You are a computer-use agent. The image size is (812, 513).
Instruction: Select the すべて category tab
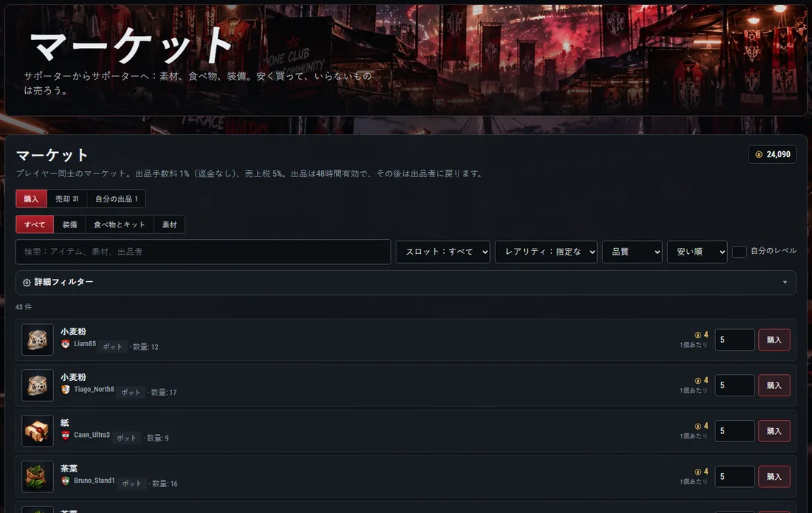tap(35, 224)
